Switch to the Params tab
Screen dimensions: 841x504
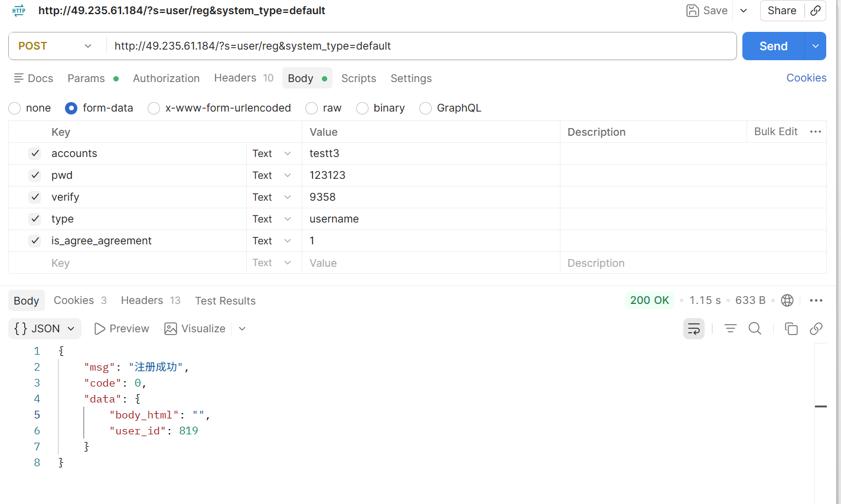click(x=93, y=78)
